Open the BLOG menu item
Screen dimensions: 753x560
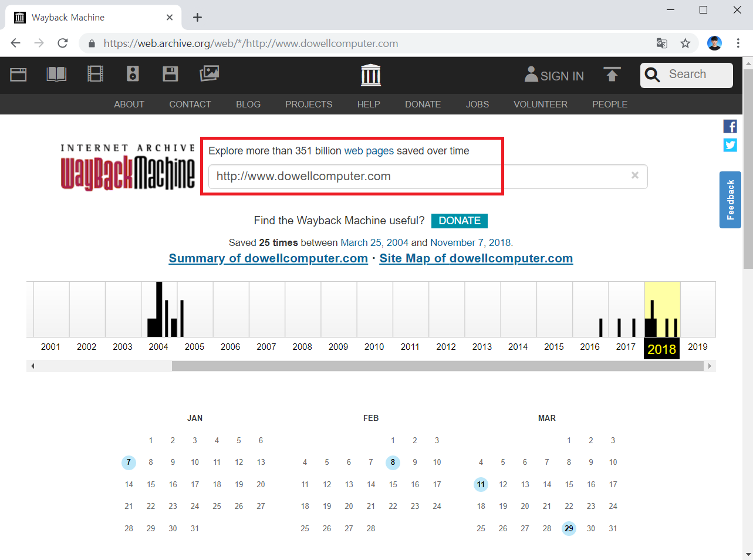248,104
